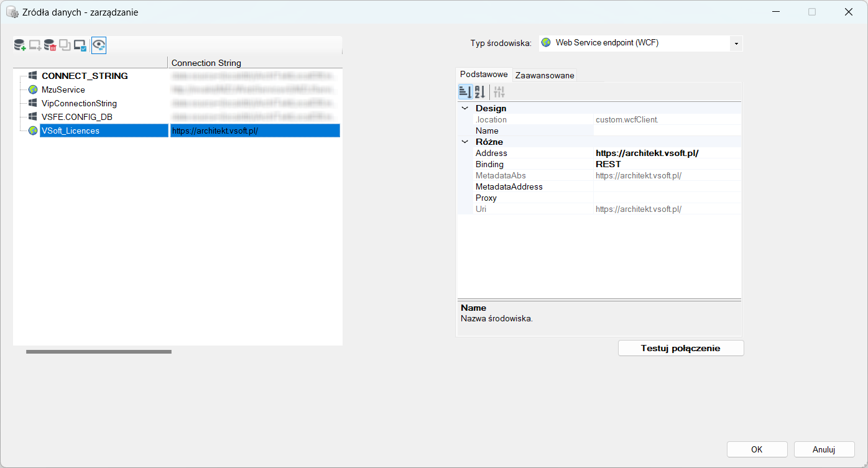Click the Name property value field
Viewport: 868px width, 468px height.
(667, 131)
